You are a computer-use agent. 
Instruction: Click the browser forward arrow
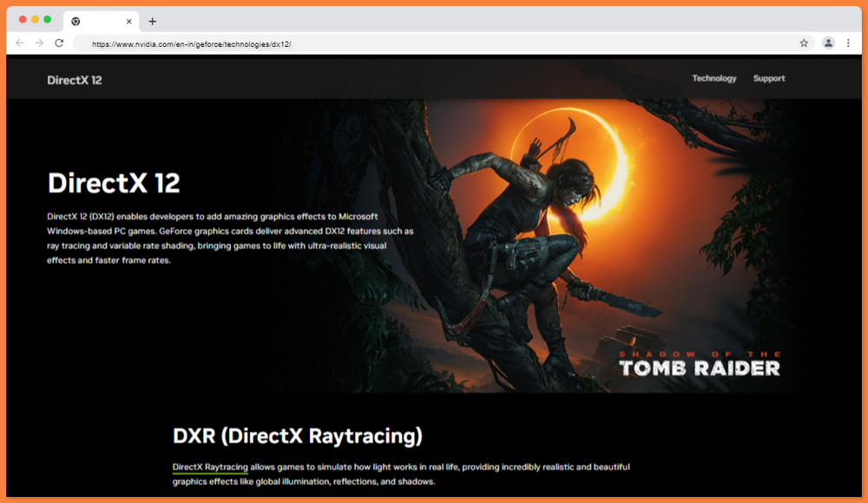(x=39, y=42)
